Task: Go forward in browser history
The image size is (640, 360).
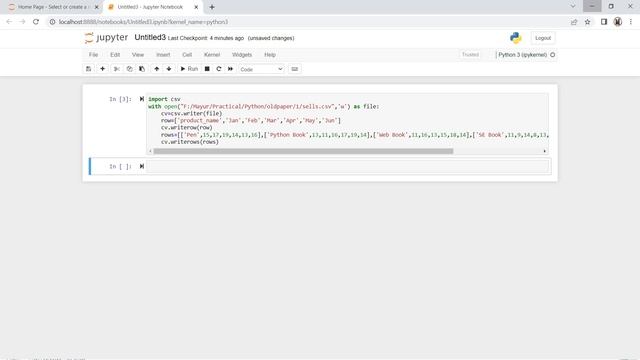Action: point(22,22)
